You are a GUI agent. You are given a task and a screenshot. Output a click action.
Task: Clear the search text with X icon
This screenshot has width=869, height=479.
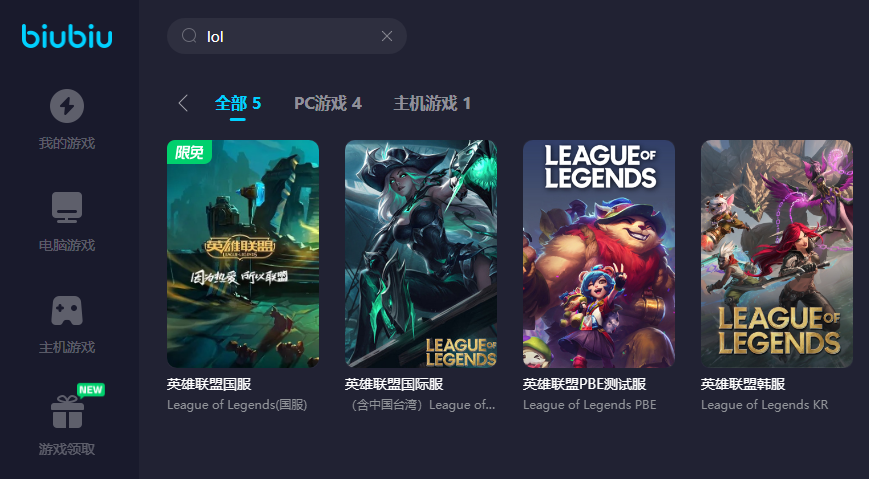click(x=387, y=36)
